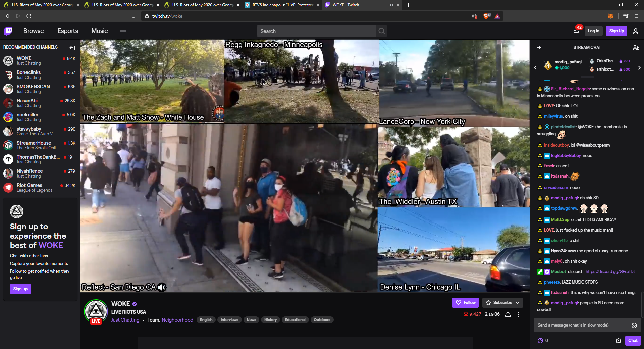The height and width of the screenshot is (349, 644).
Task: Close the WOKE Twitch tab
Action: point(398,5)
